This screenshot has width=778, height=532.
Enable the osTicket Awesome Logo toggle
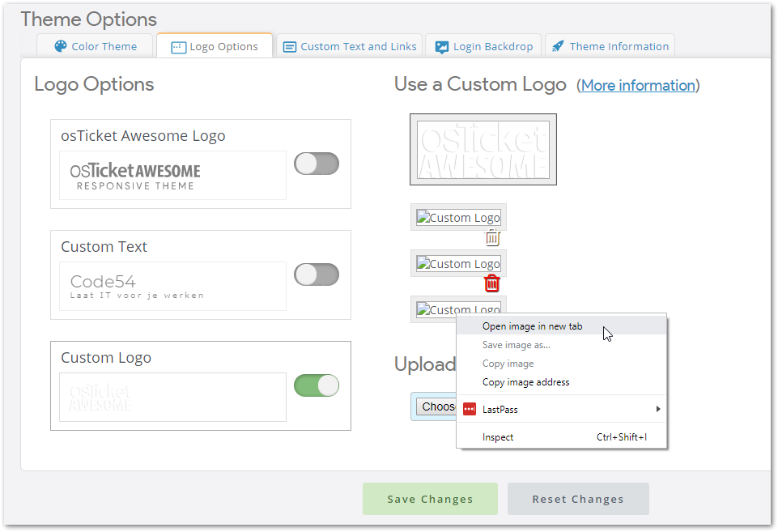[x=316, y=164]
